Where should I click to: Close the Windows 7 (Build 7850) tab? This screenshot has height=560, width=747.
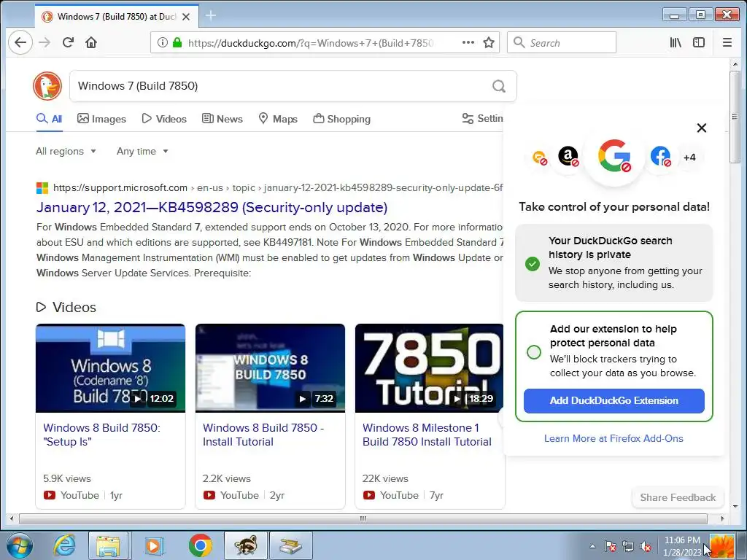pos(186,17)
